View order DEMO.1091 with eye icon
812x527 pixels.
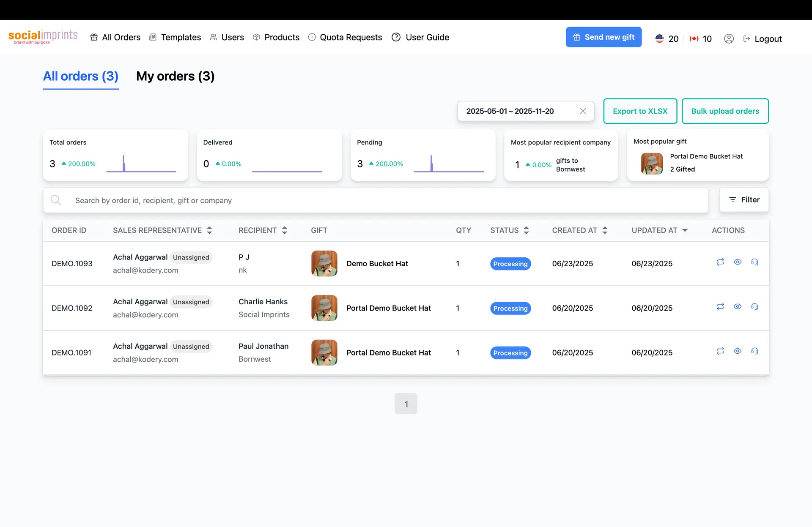pyautogui.click(x=738, y=351)
